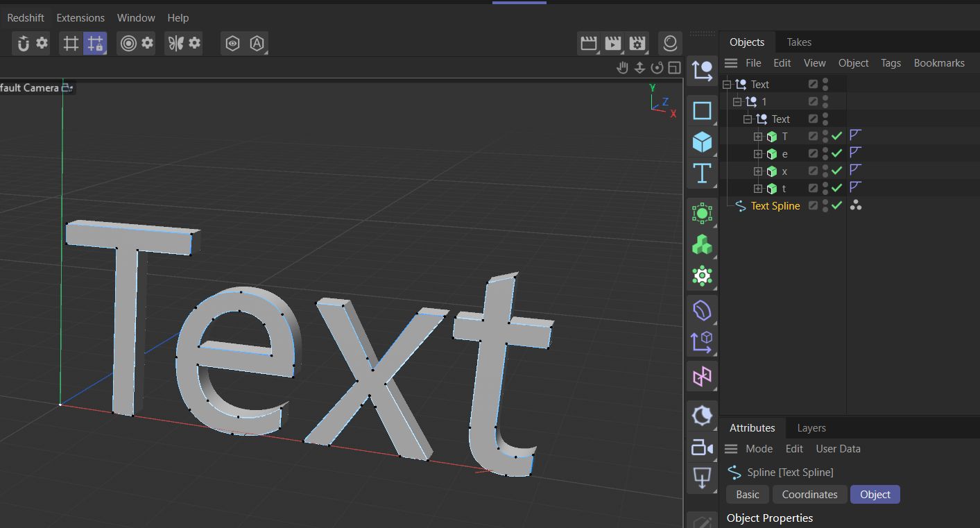This screenshot has width=980, height=528.
Task: Open the Extensions menu
Action: tap(80, 18)
